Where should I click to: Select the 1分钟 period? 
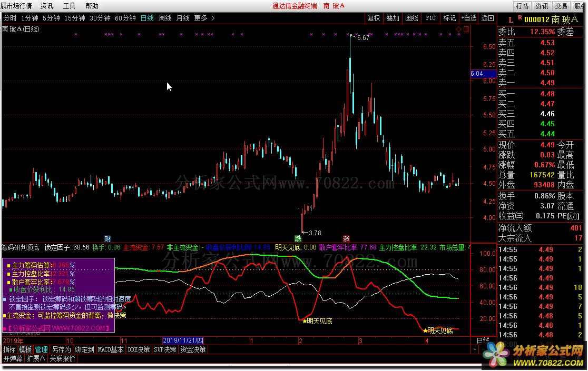(30, 18)
